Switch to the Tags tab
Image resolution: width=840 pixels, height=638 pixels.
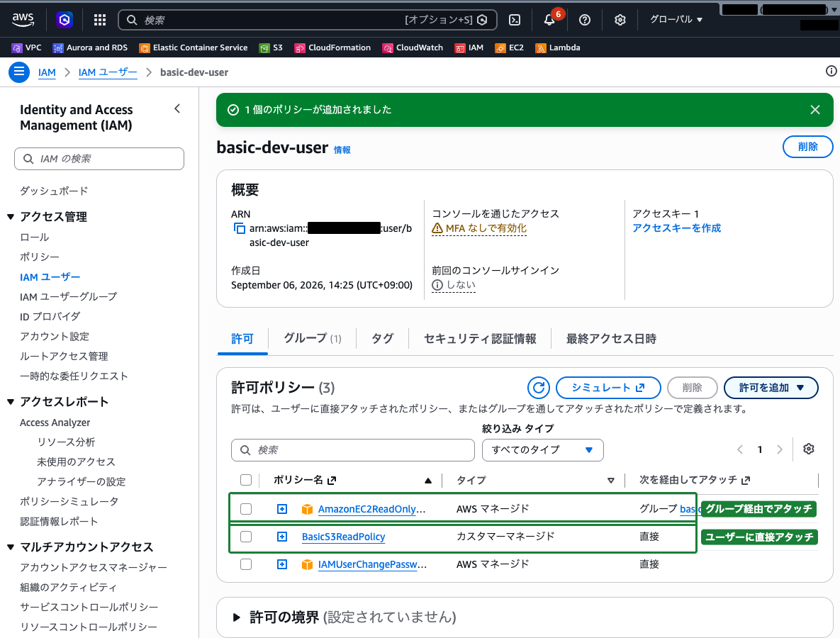pos(383,339)
